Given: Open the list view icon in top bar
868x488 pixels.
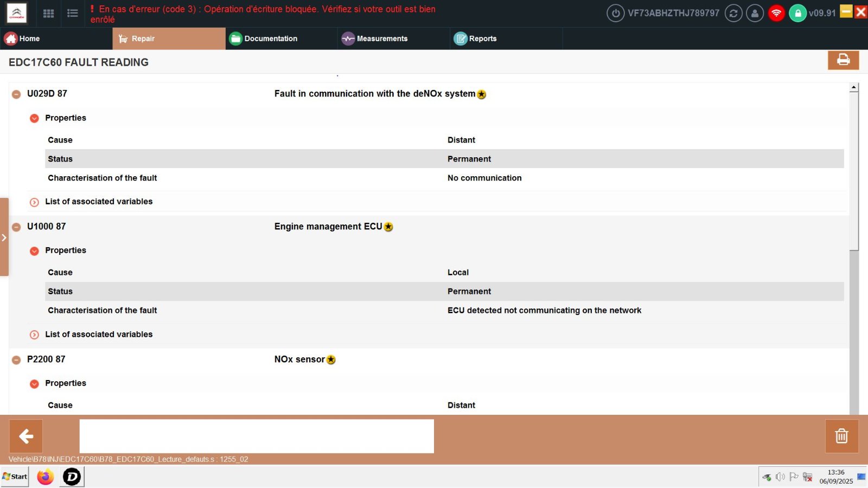Looking at the screenshot, I should pos(72,14).
